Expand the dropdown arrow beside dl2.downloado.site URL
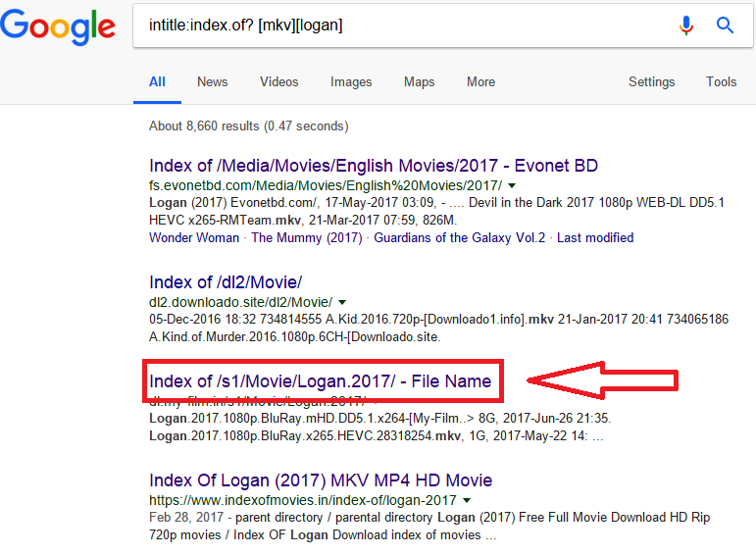Viewport: 756px width, 555px height. 342,302
